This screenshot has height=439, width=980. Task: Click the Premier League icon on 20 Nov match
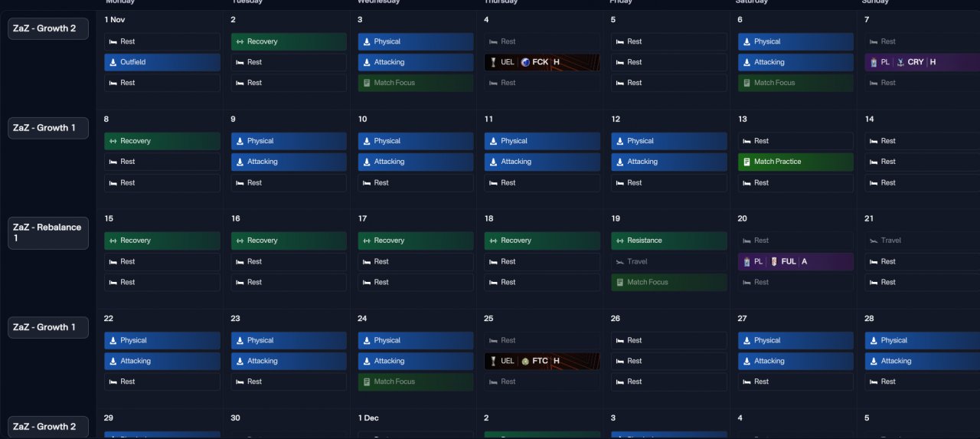click(x=746, y=261)
